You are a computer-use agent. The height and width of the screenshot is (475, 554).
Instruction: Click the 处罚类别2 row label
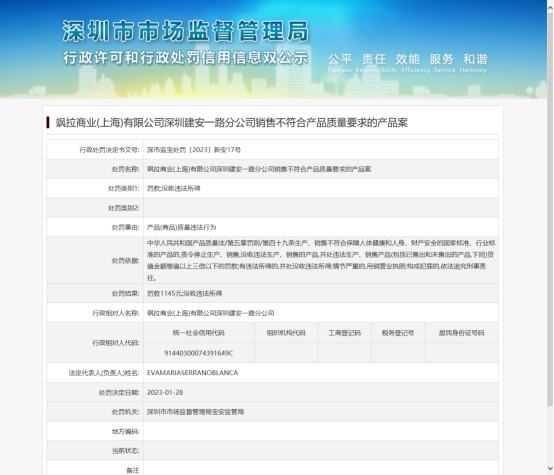tap(123, 208)
